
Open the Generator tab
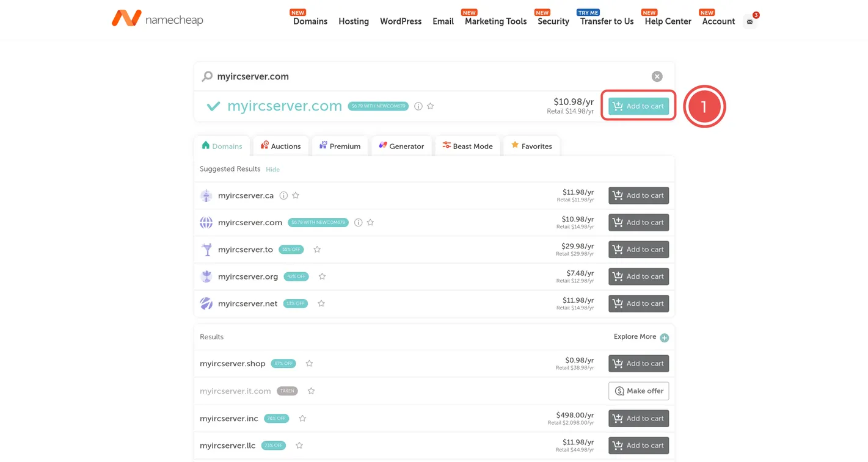pos(401,146)
